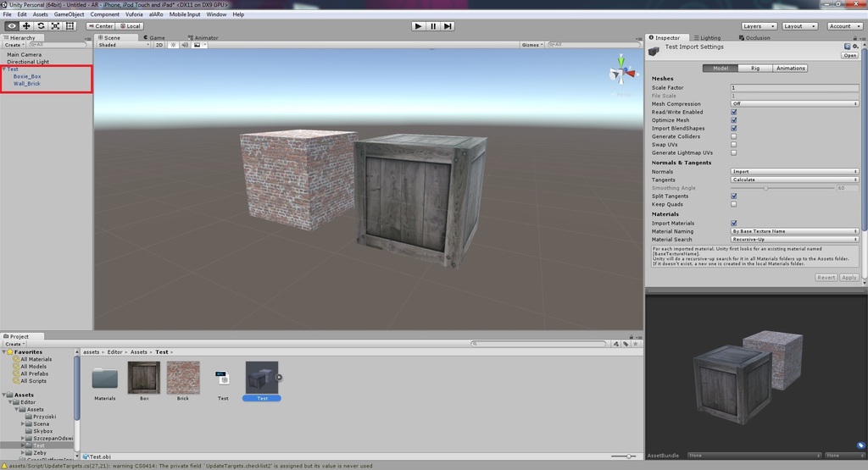Image resolution: width=868 pixels, height=470 pixels.
Task: Switch to the Lighting tab
Action: coord(708,37)
